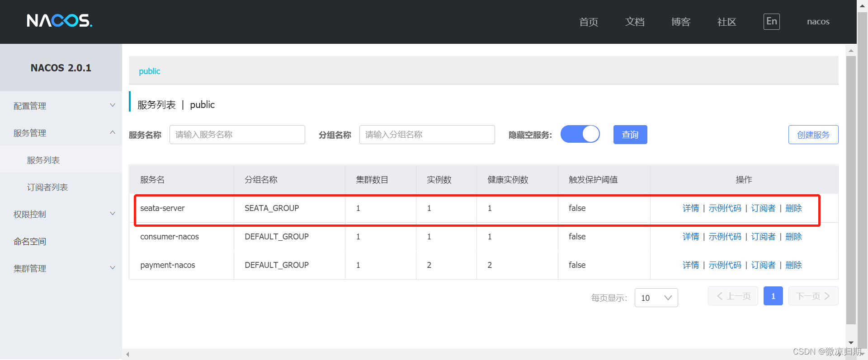Expand the 配置管理 menu chevron
This screenshot has width=868, height=360.
(113, 105)
